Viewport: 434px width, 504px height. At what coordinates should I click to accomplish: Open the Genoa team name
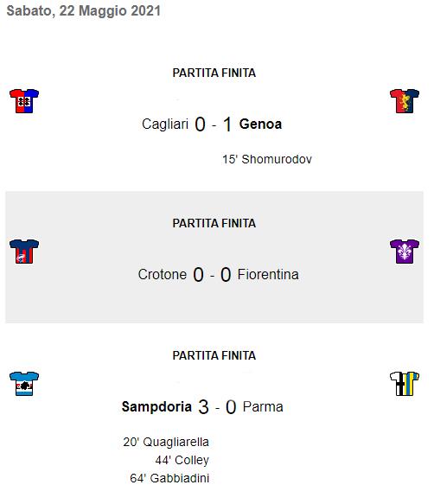coord(260,124)
